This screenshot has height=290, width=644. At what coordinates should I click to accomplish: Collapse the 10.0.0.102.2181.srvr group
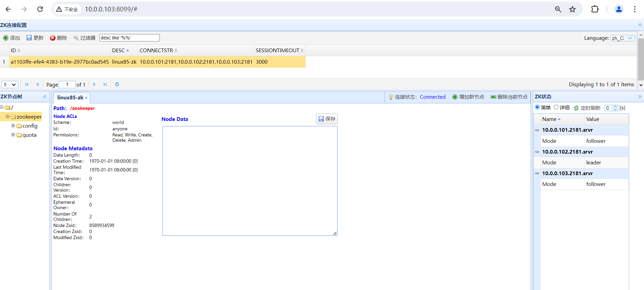coord(537,152)
